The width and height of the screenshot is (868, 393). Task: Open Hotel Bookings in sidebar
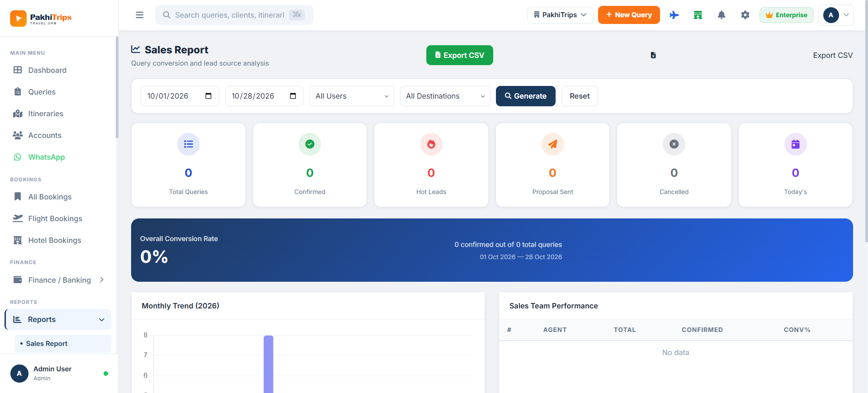pos(59,240)
